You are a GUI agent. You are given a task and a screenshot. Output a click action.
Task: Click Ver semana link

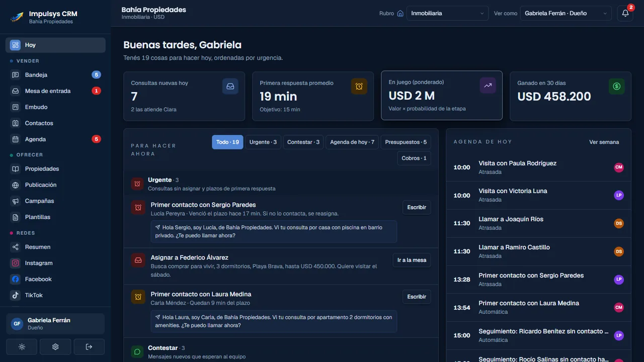pyautogui.click(x=604, y=142)
